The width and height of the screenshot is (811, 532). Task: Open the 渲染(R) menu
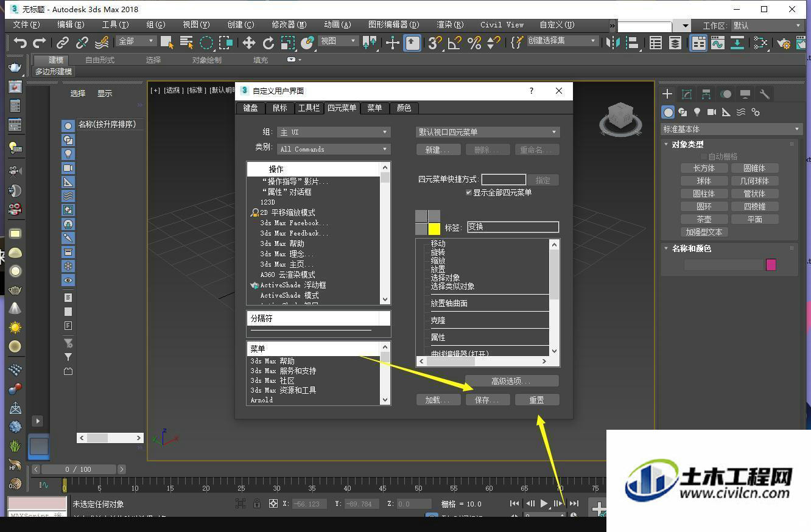click(x=450, y=25)
